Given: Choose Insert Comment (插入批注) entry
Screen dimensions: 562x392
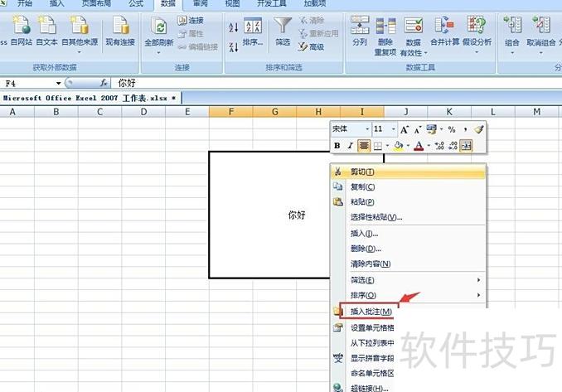Looking at the screenshot, I should [x=369, y=312].
